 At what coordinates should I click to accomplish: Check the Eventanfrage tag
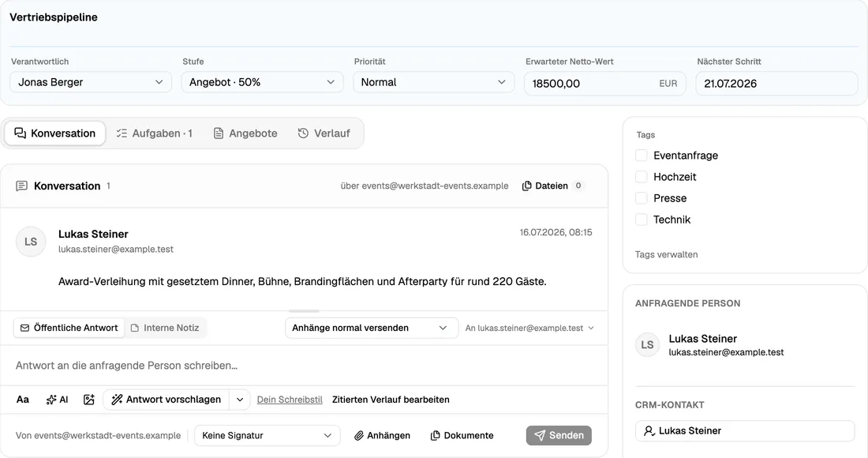click(641, 156)
